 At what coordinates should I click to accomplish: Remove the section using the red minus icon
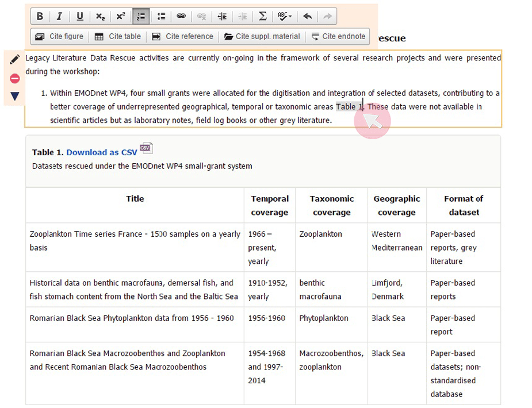(14, 78)
